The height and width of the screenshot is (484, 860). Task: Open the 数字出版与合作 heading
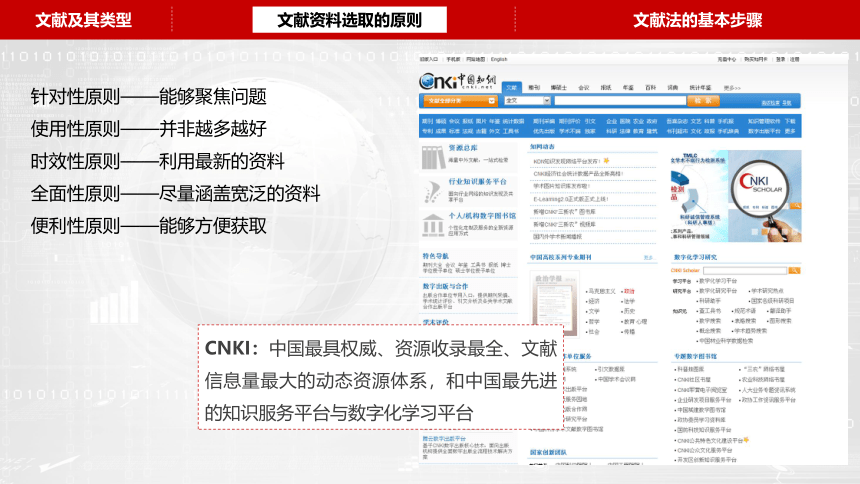[x=445, y=286]
